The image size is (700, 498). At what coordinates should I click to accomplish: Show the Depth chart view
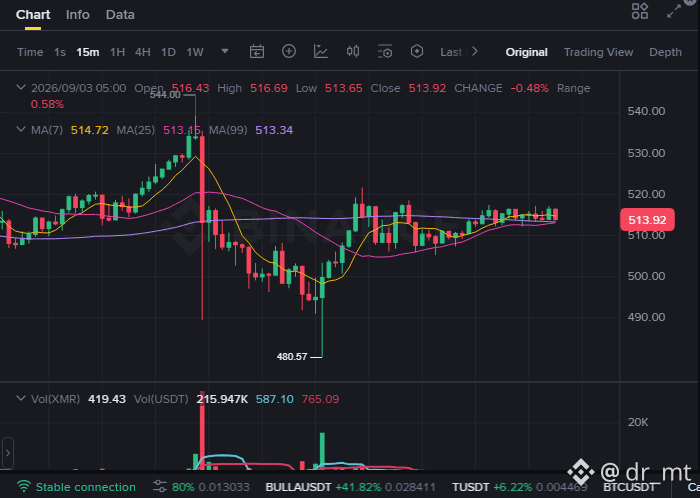point(665,52)
